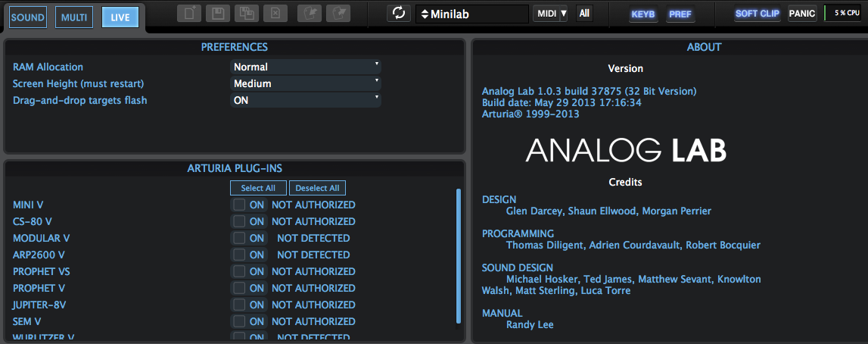Viewport: 868px width, 344px height.
Task: Click the Randy Lee manual credit
Action: pyautogui.click(x=530, y=324)
